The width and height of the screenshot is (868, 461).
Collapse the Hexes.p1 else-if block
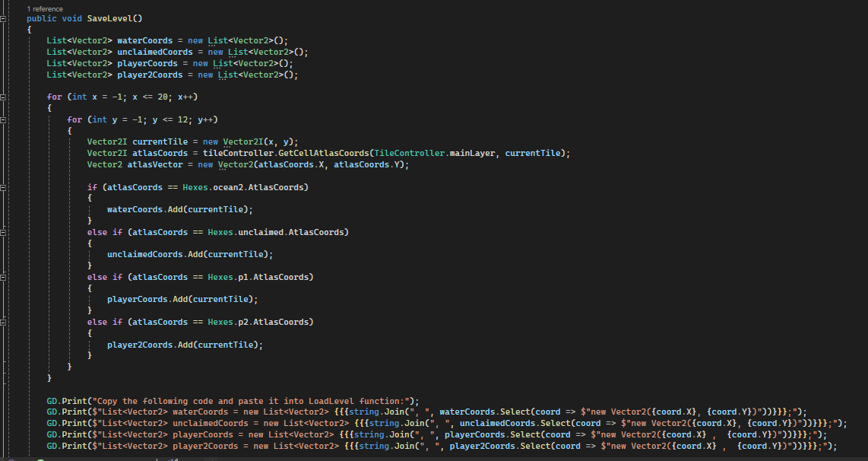[x=4, y=277]
